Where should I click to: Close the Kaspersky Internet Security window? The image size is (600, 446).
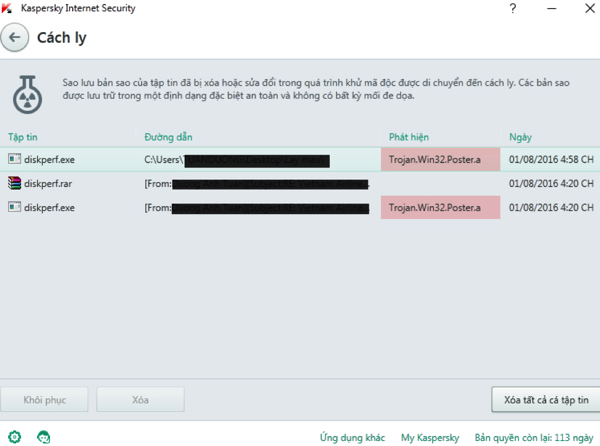590,8
